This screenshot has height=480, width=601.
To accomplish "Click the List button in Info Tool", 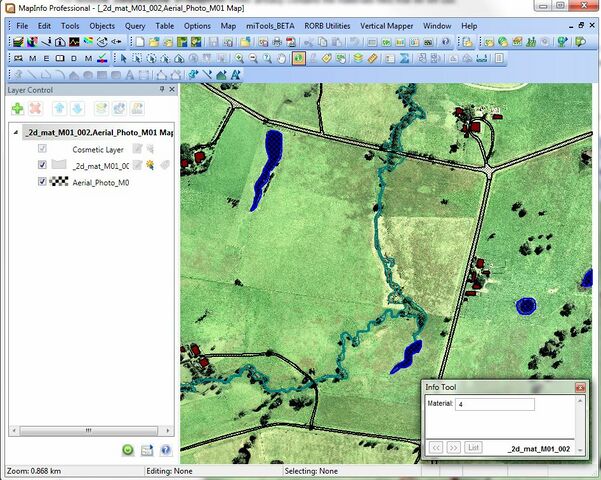I will click(x=475, y=447).
